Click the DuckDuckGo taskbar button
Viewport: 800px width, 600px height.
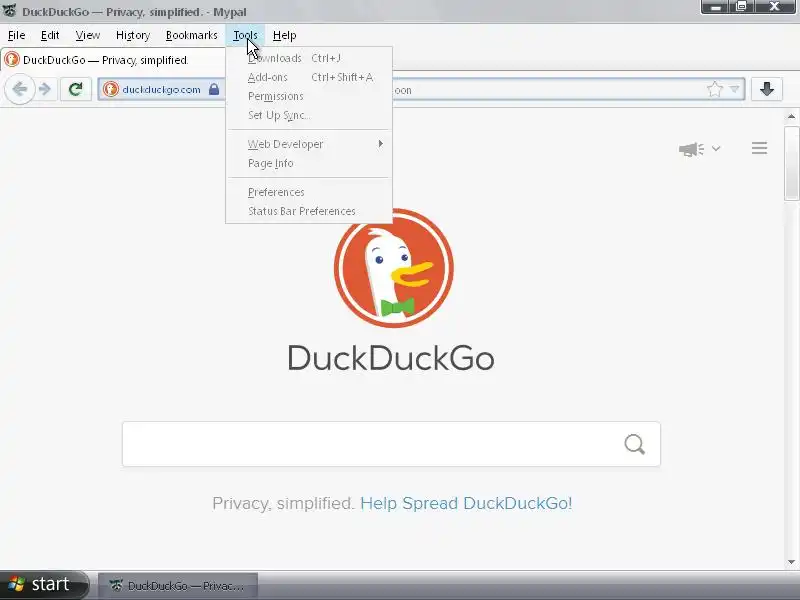(178, 586)
